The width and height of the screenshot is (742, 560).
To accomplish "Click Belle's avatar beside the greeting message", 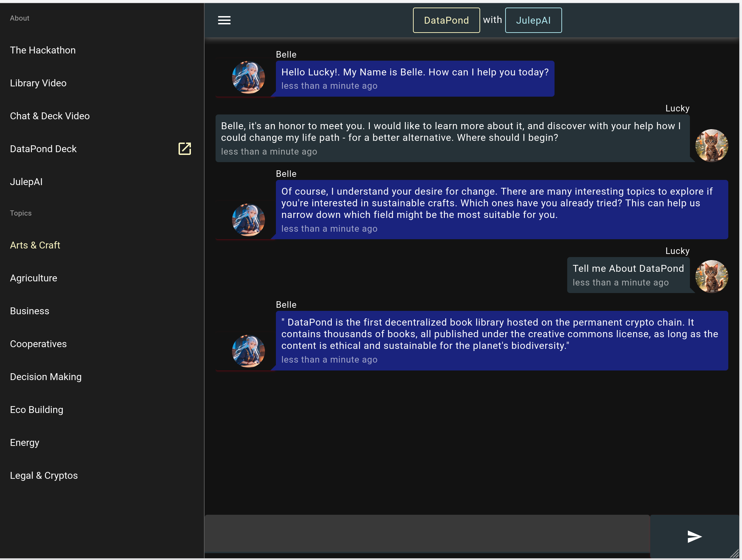I will 248,77.
